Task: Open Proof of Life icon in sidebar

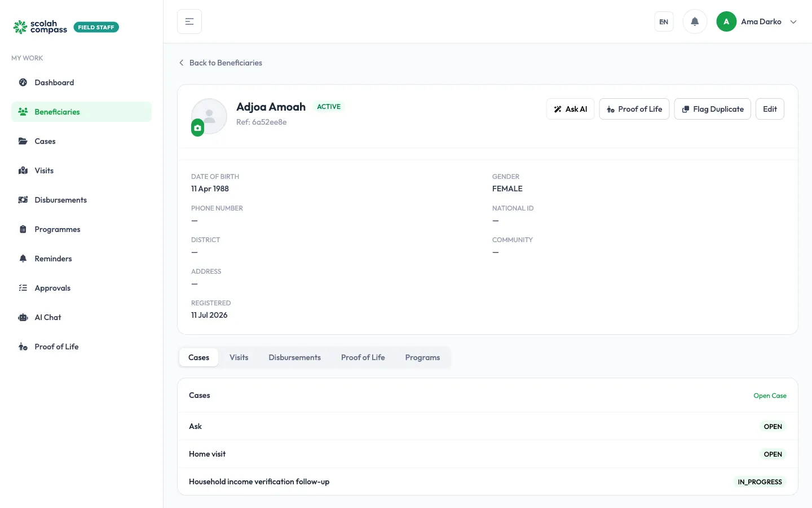Action: coord(23,347)
